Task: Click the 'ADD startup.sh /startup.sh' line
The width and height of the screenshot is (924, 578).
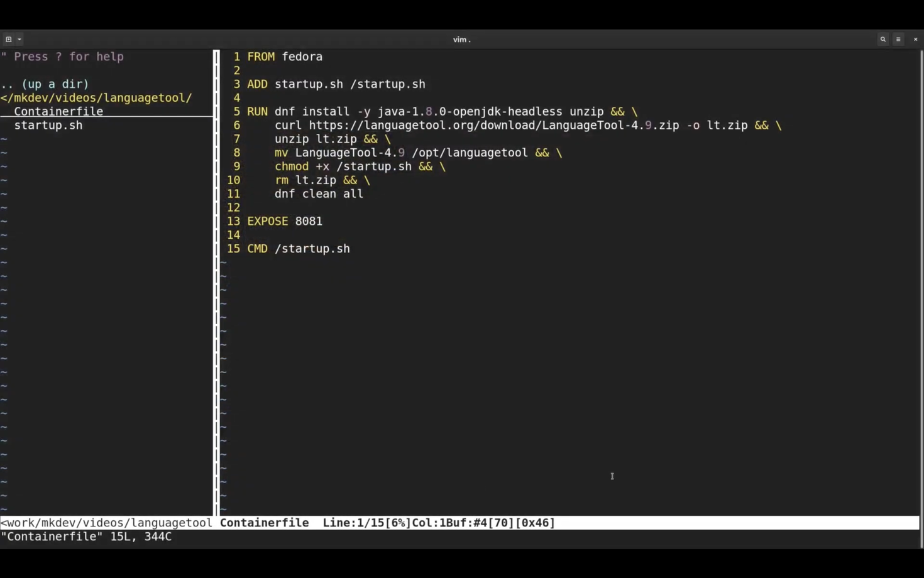Action: pyautogui.click(x=336, y=84)
